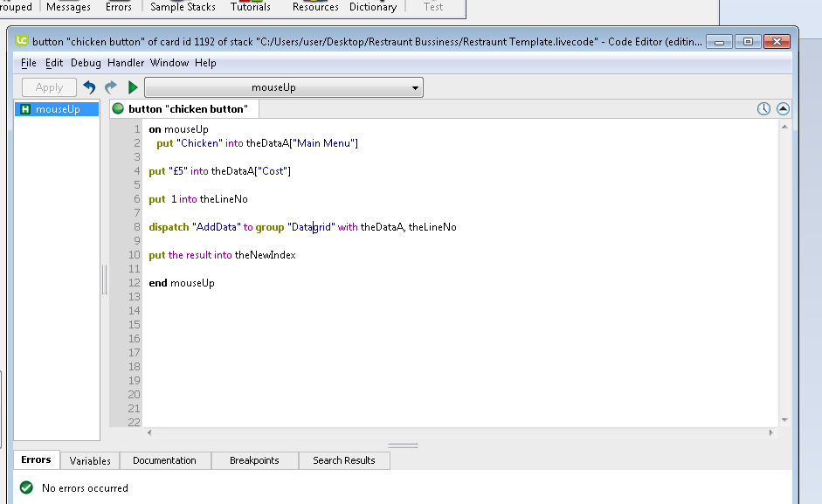Click the green circle on script tab
822x504 pixels.
(119, 109)
